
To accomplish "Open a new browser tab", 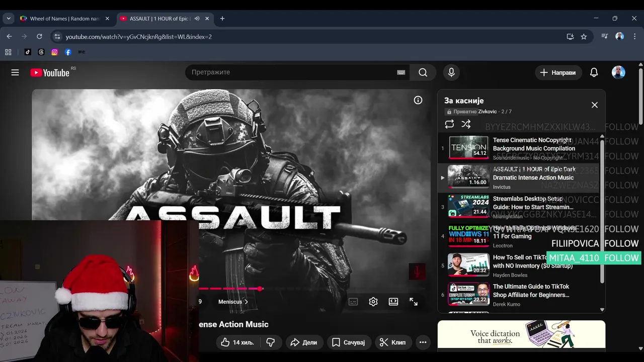I will point(222,19).
